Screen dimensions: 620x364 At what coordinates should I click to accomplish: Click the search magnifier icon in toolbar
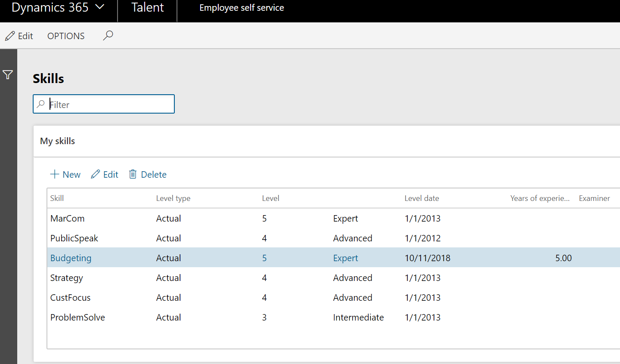(108, 35)
